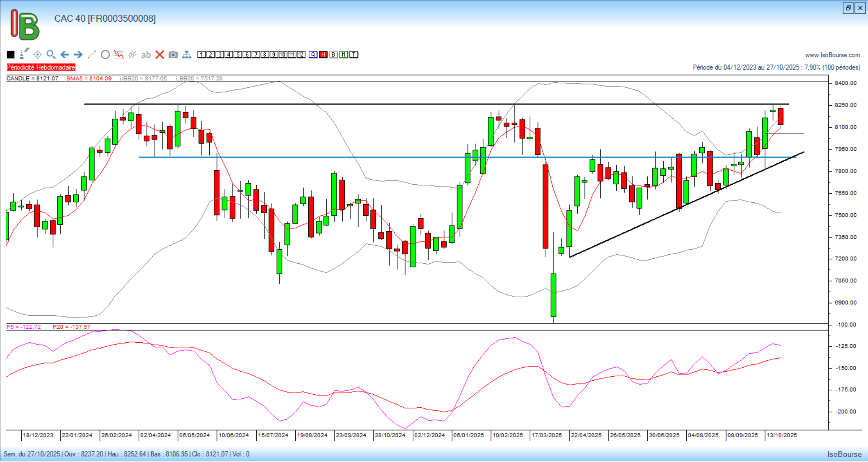The height and width of the screenshot is (462, 868).
Task: Toggle the red H weekly periodicity button
Action: click(323, 55)
